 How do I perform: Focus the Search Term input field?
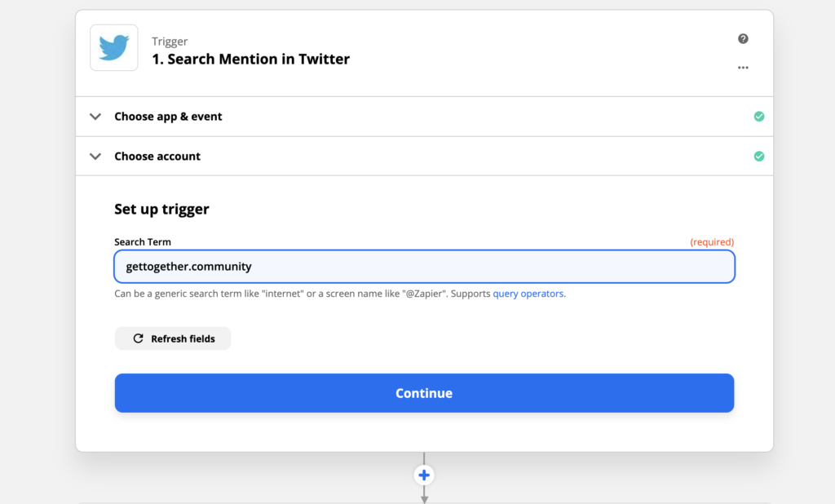click(x=424, y=267)
